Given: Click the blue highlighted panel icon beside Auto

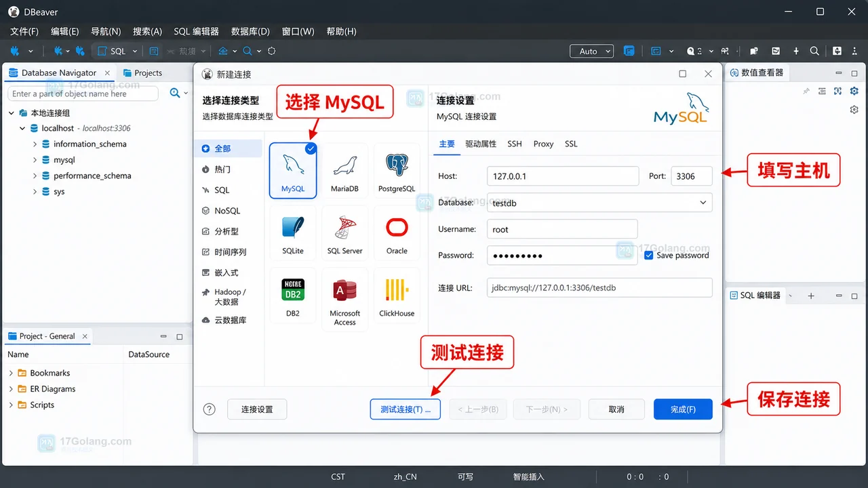Looking at the screenshot, I should point(629,51).
